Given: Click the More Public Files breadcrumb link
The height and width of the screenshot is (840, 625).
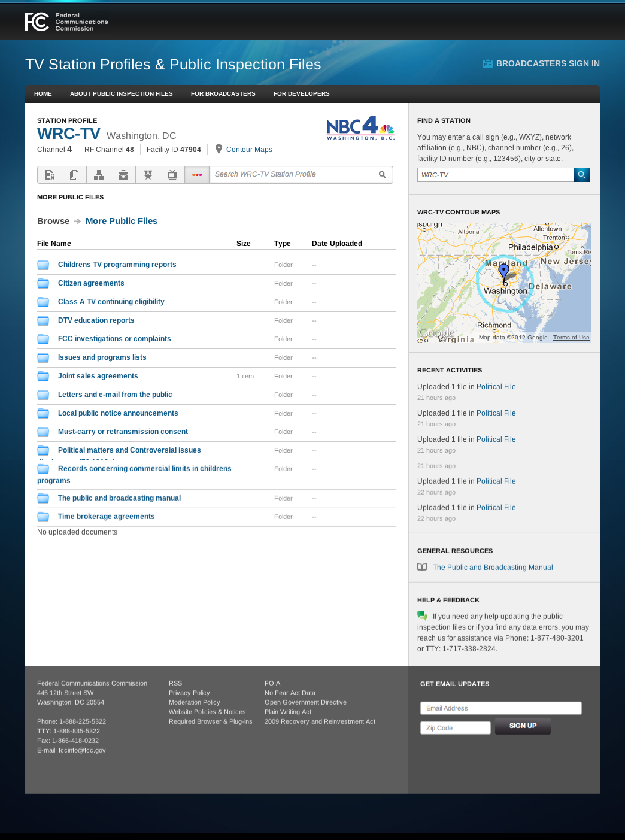Looking at the screenshot, I should click(x=122, y=221).
